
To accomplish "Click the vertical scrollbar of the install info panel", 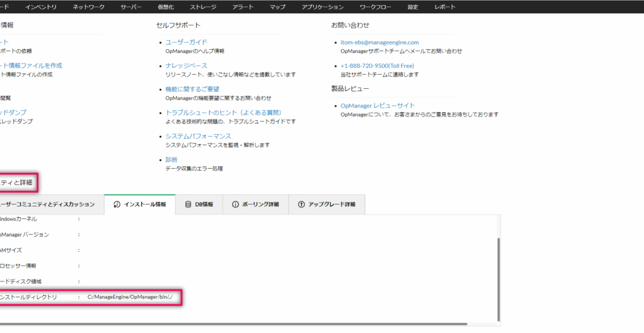I will point(499,277).
